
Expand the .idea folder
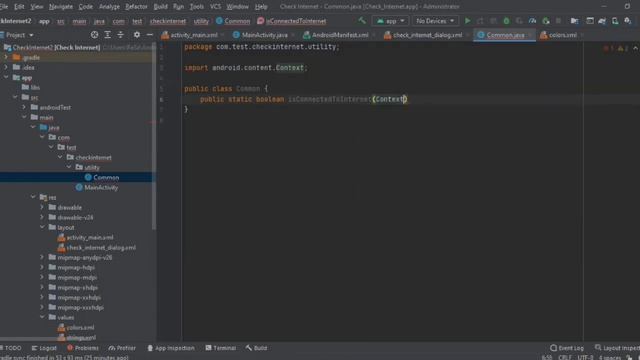tap(6, 67)
